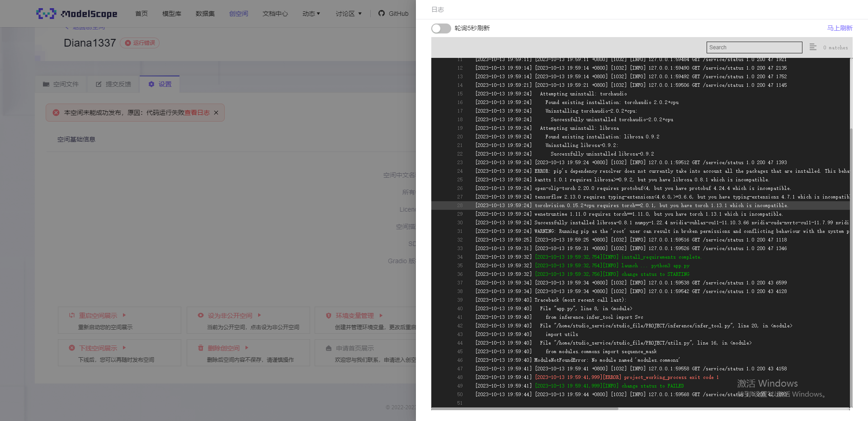Viewport: 868px width, 421px height.
Task: Switch to the 空间文件 tab
Action: coord(61,84)
